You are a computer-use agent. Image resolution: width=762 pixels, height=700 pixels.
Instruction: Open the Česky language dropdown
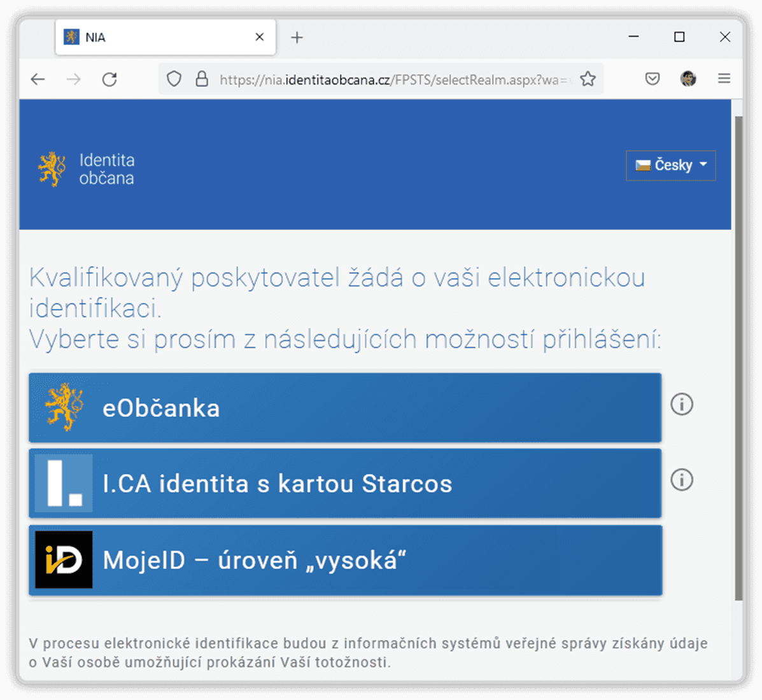pyautogui.click(x=670, y=165)
